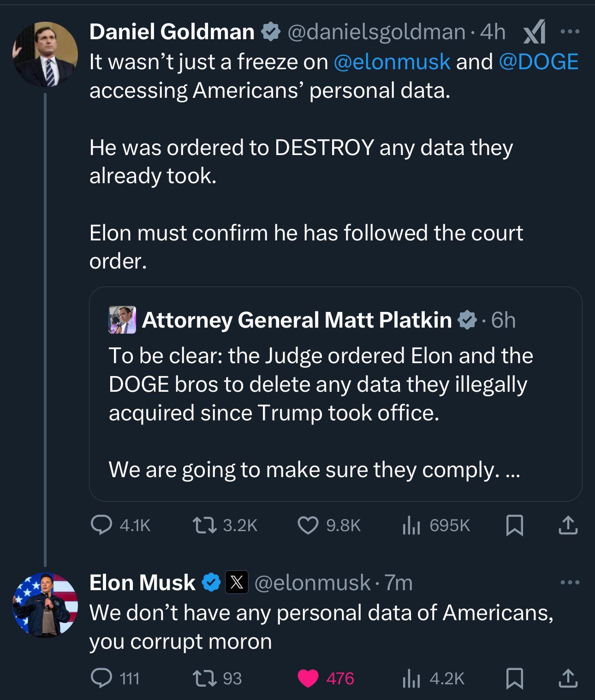The image size is (595, 700).
Task: Open more options on Daniel Goldman's post
Action: (x=570, y=32)
